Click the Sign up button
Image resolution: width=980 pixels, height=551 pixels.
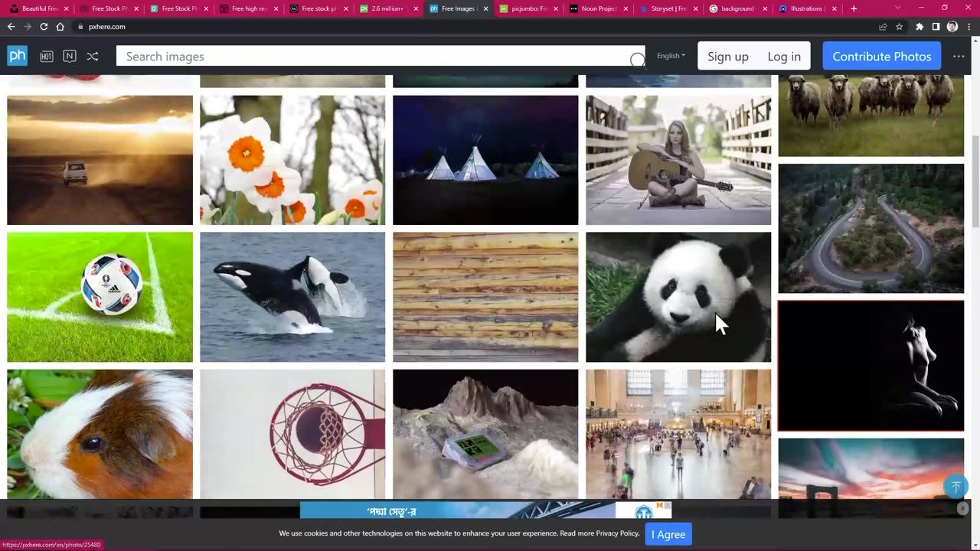pos(728,57)
